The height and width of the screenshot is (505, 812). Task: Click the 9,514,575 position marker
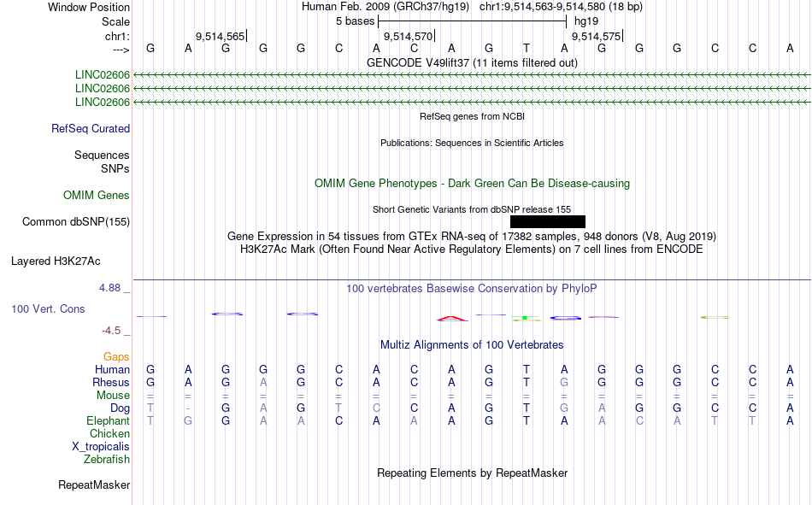coord(597,36)
